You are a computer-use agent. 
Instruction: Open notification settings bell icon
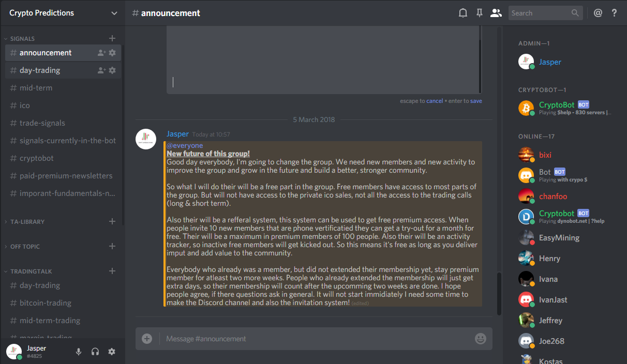(463, 13)
